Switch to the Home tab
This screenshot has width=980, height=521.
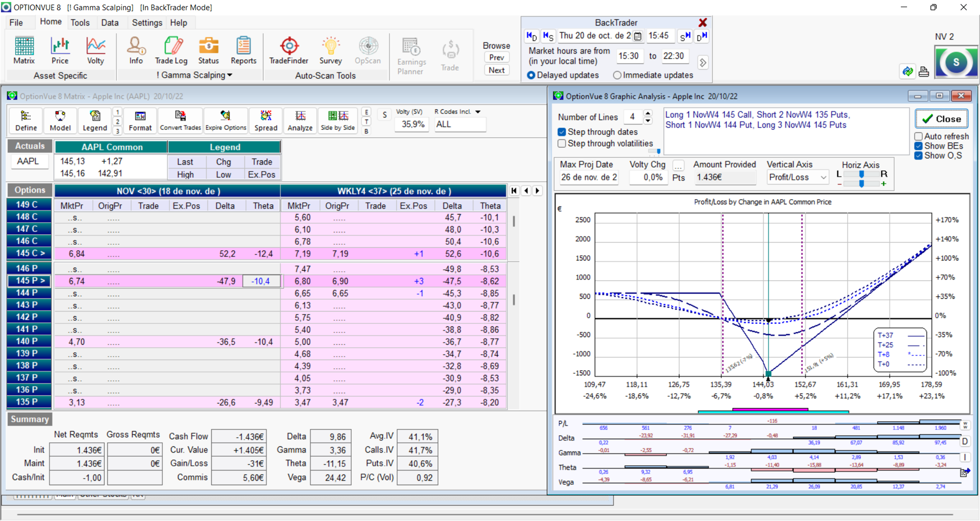point(51,22)
